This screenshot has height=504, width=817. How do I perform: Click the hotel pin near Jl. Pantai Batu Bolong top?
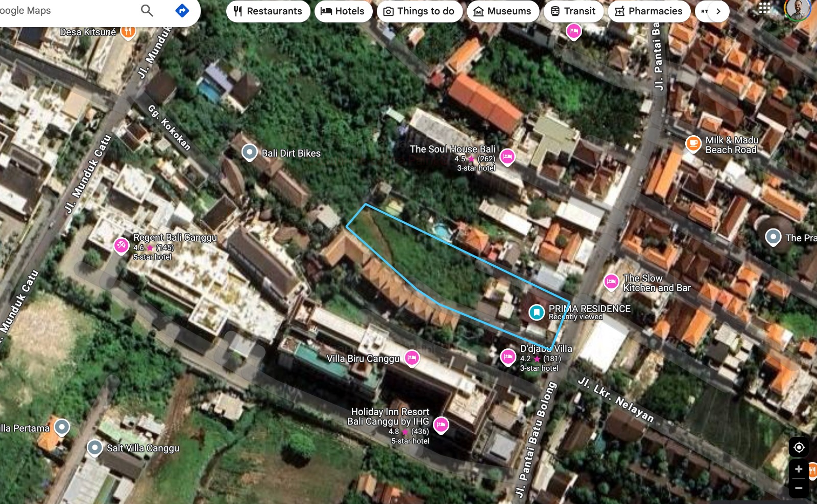coord(573,32)
